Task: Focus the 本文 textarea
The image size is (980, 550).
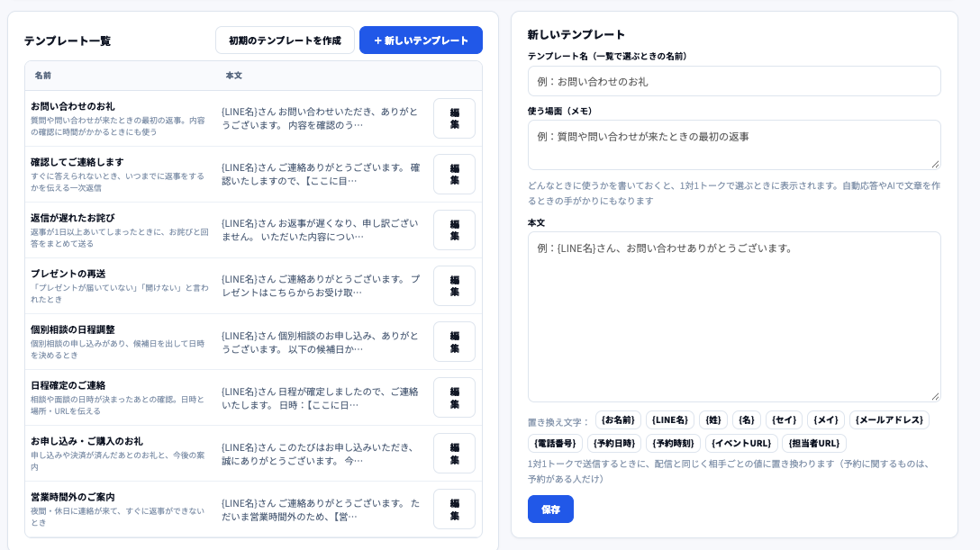Action: [x=734, y=317]
